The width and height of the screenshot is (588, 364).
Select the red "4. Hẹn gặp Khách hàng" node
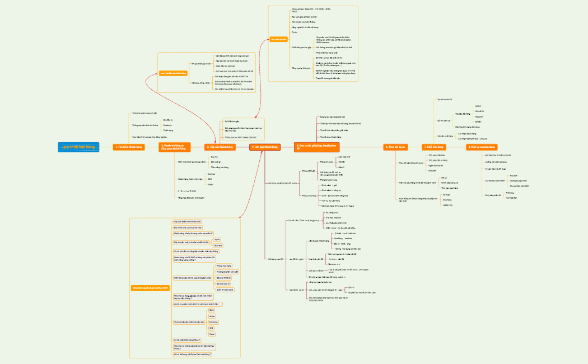coord(265,147)
